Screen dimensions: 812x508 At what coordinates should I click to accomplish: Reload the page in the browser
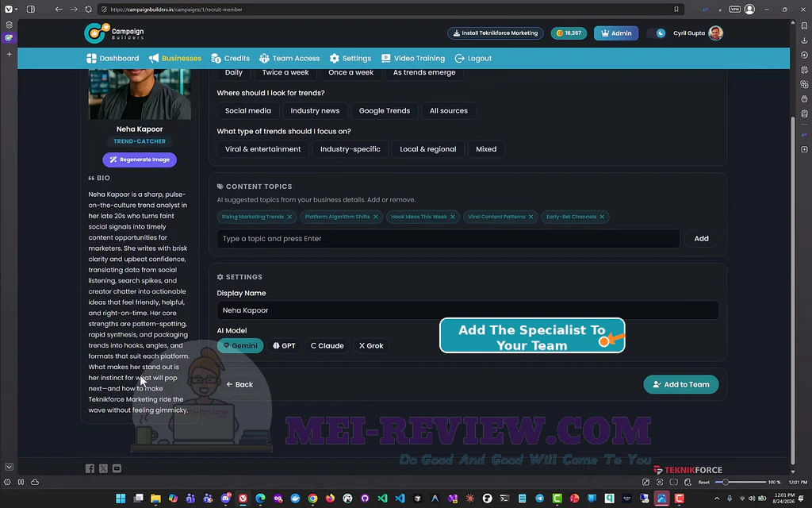tap(89, 10)
